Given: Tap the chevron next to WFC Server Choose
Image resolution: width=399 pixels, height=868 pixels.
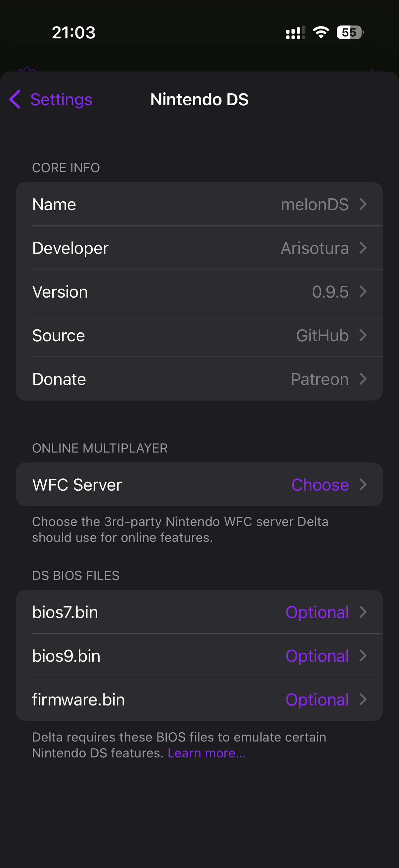Looking at the screenshot, I should click(363, 485).
